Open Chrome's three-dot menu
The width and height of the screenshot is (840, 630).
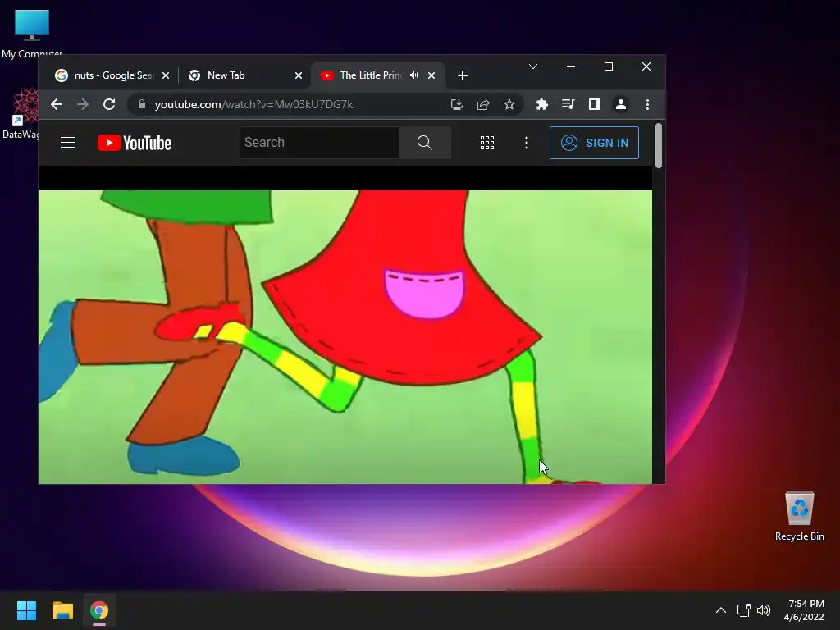click(x=648, y=104)
